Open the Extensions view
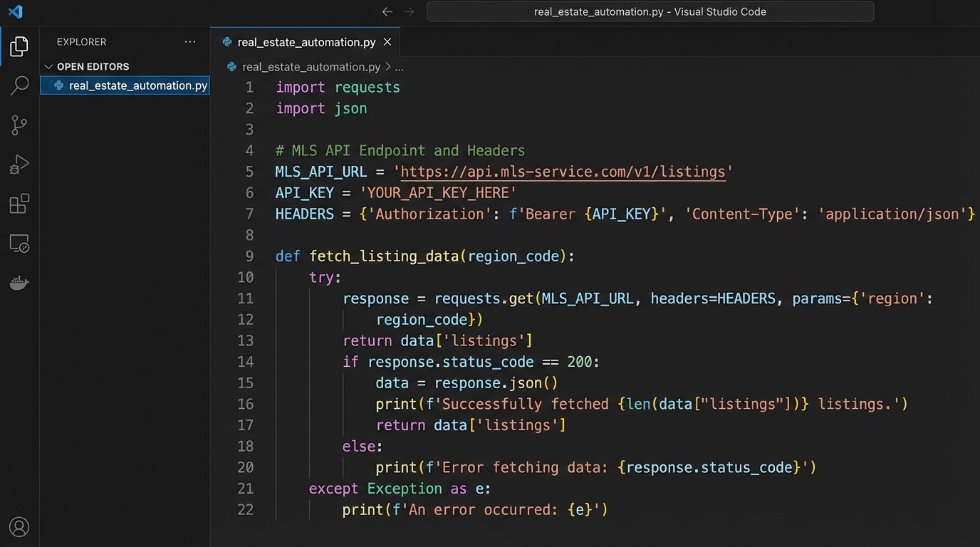The width and height of the screenshot is (980, 547). [x=19, y=204]
